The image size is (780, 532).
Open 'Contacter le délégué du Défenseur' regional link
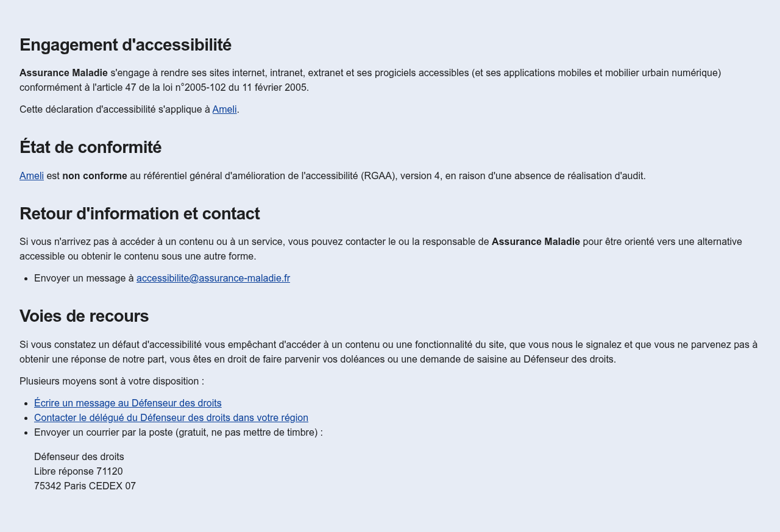coord(171,418)
